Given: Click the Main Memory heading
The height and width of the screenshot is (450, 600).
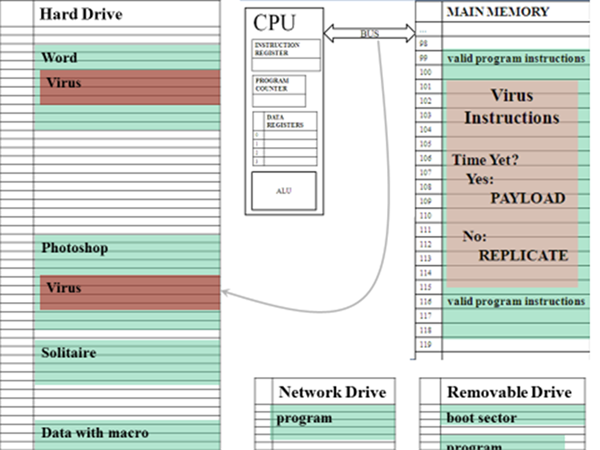Looking at the screenshot, I should [x=497, y=12].
